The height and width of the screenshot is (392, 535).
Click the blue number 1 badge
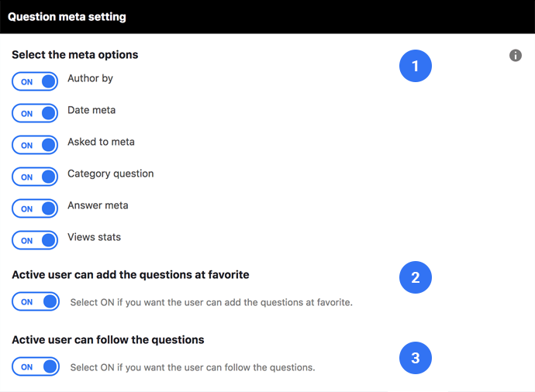[x=416, y=66]
